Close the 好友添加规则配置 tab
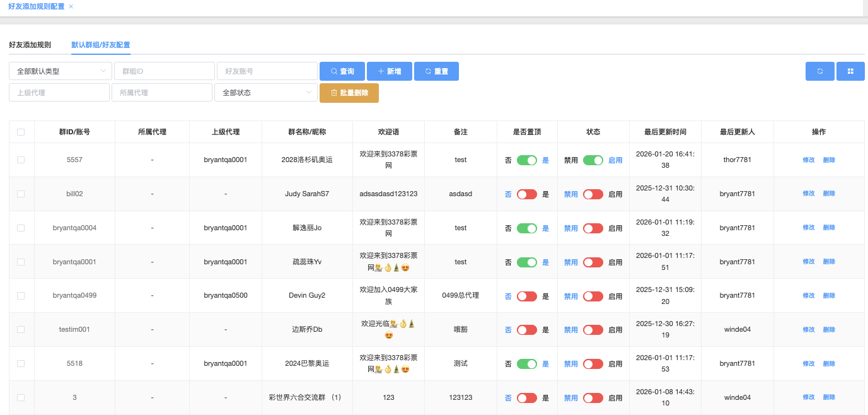868x415 pixels. (x=71, y=6)
